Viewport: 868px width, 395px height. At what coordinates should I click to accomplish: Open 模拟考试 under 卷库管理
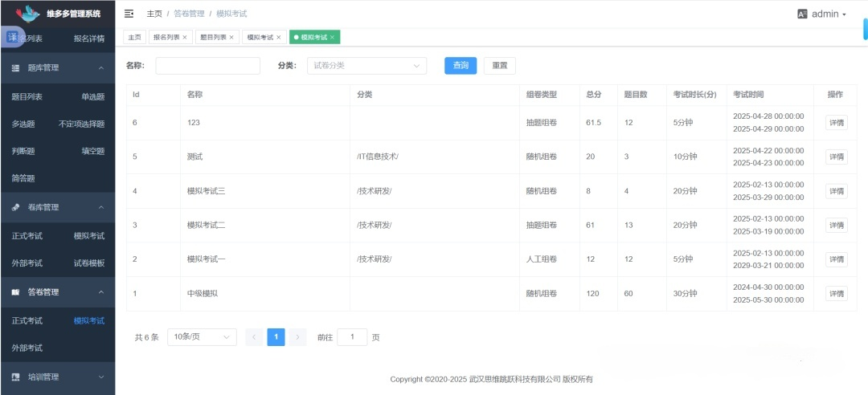(x=89, y=236)
